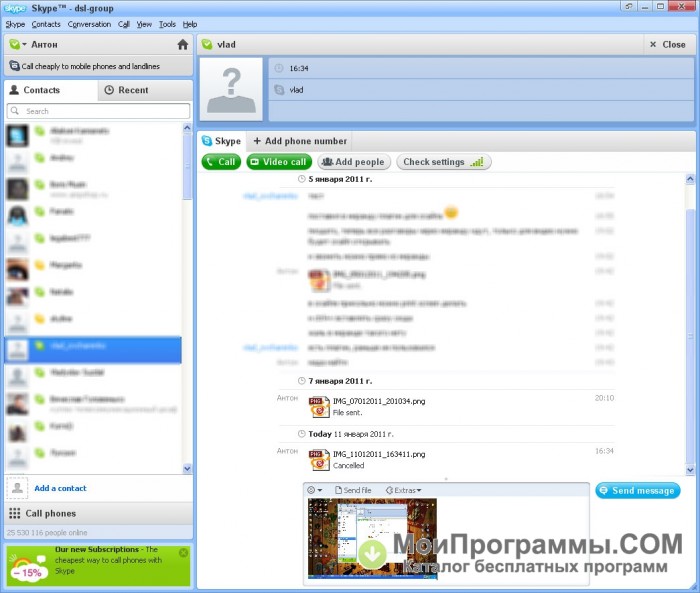Open the status dropdown next to Антон
Viewport: 700px width, 593px height.
click(x=18, y=44)
